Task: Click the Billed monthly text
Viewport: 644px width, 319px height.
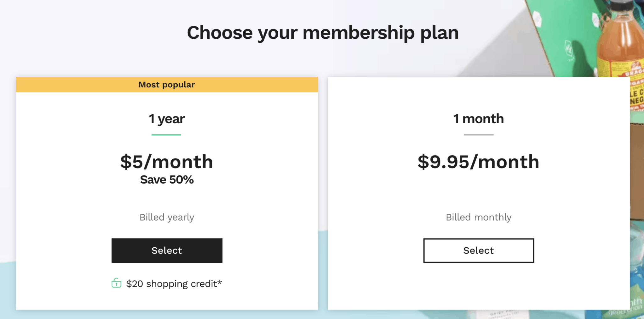Action: click(478, 217)
